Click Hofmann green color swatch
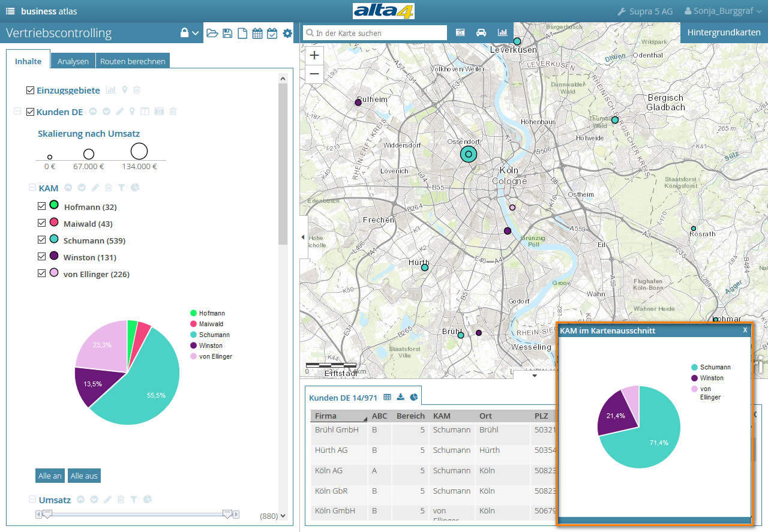Screen dimensions: 768x532 [54, 205]
